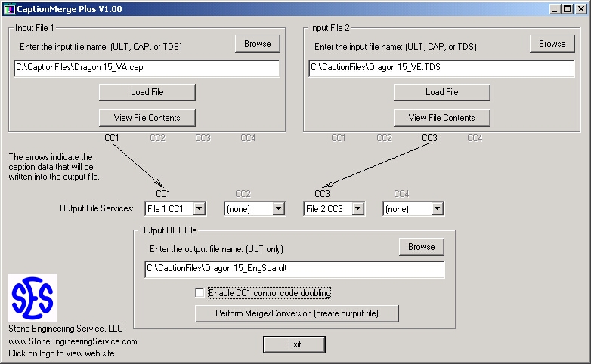Browse for Input File 2
Viewport: 591px width, 364px height.
coord(552,44)
